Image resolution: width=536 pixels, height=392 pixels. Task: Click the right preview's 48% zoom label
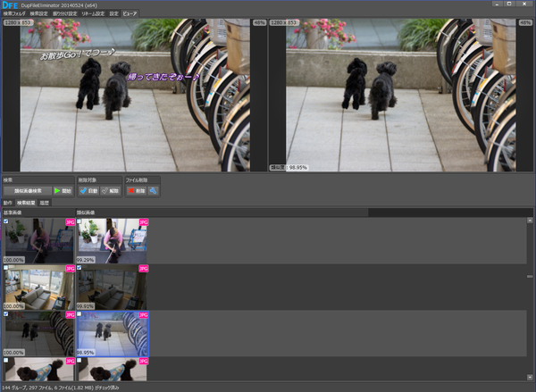pos(525,22)
